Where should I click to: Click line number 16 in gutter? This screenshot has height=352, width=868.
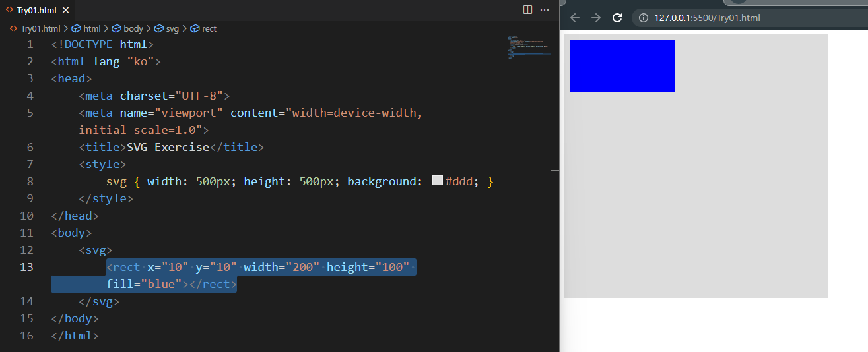(26, 336)
